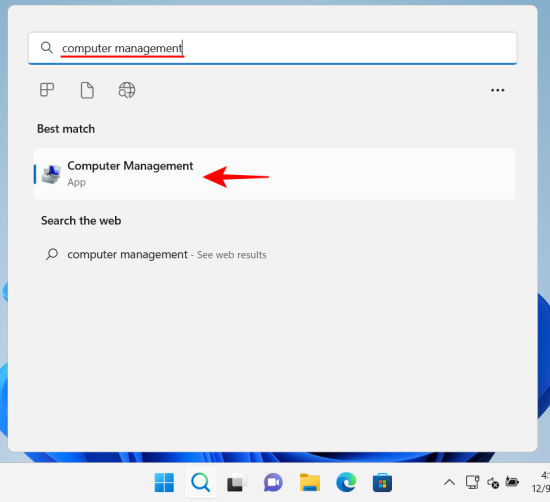Open the Windows Start button in taskbar
The height and width of the screenshot is (502, 550).
(164, 482)
